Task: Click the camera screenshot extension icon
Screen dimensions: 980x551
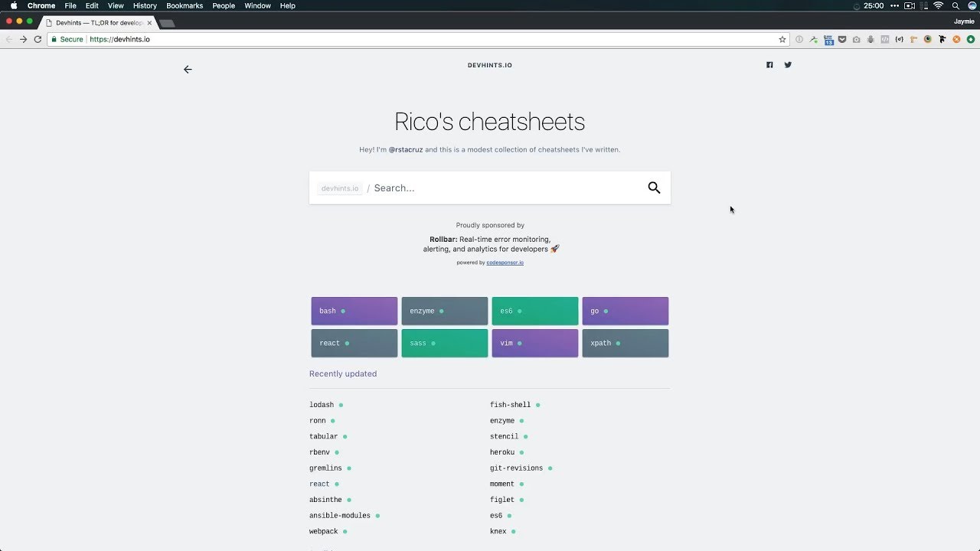Action: (x=856, y=39)
